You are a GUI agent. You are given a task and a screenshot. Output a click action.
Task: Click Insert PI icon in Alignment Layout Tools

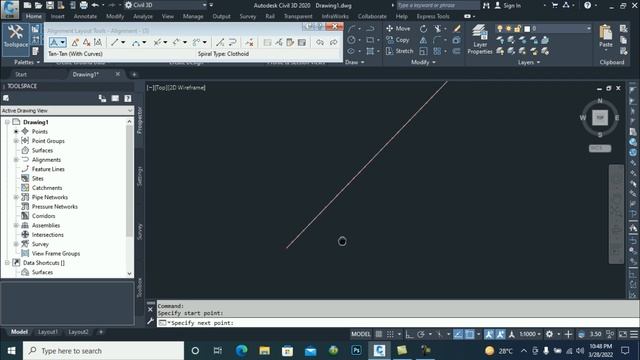pyautogui.click(x=75, y=42)
